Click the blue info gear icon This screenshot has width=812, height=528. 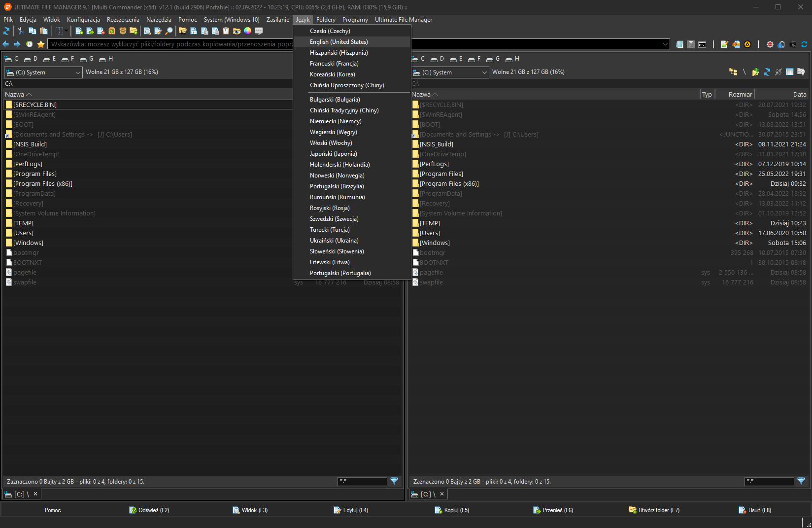click(x=781, y=44)
